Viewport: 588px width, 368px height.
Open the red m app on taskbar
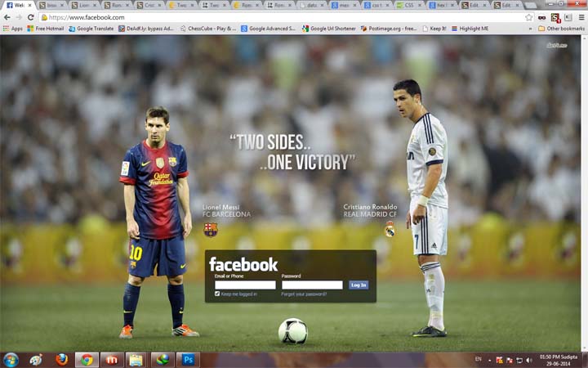click(x=112, y=360)
